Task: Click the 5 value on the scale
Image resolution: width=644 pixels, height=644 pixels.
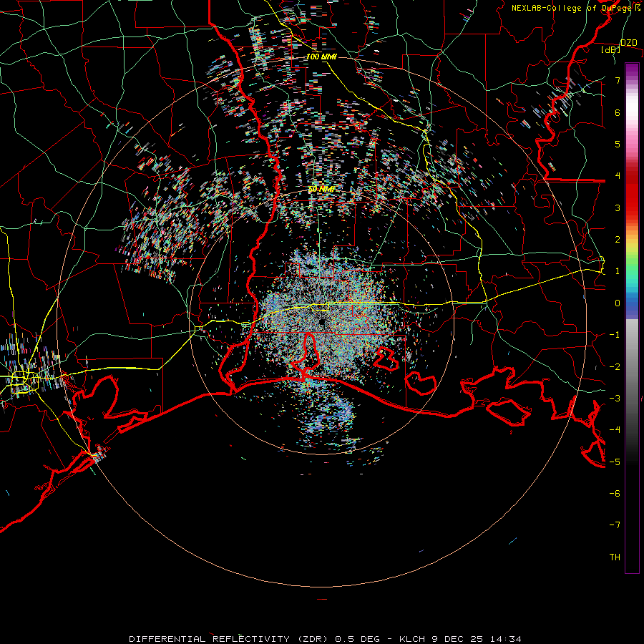Action: coord(618,144)
